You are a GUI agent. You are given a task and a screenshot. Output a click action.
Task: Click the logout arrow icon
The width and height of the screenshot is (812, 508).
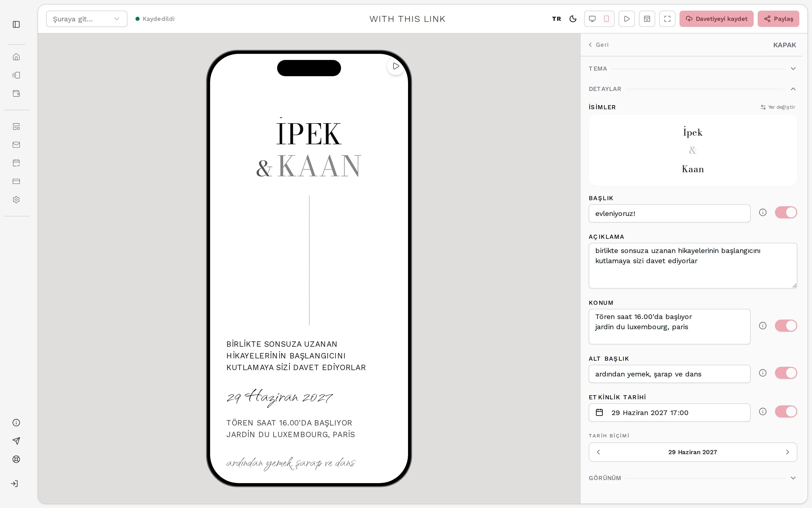click(x=14, y=483)
